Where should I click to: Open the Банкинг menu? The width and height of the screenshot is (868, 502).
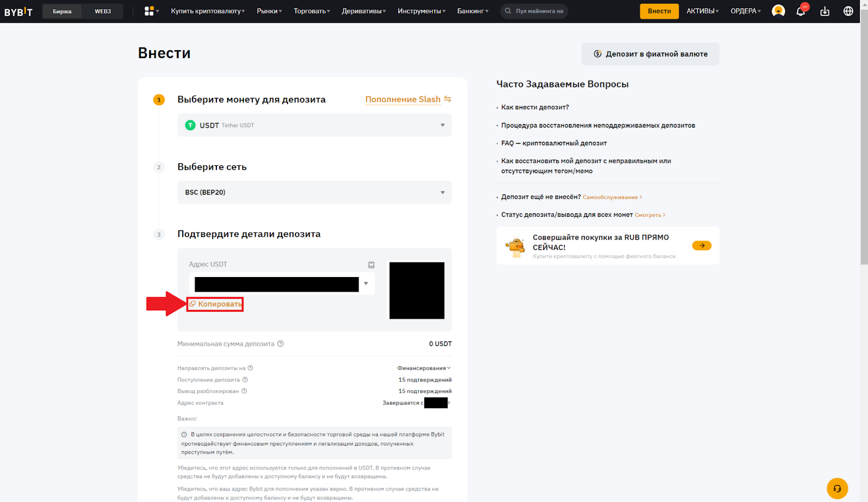point(473,11)
